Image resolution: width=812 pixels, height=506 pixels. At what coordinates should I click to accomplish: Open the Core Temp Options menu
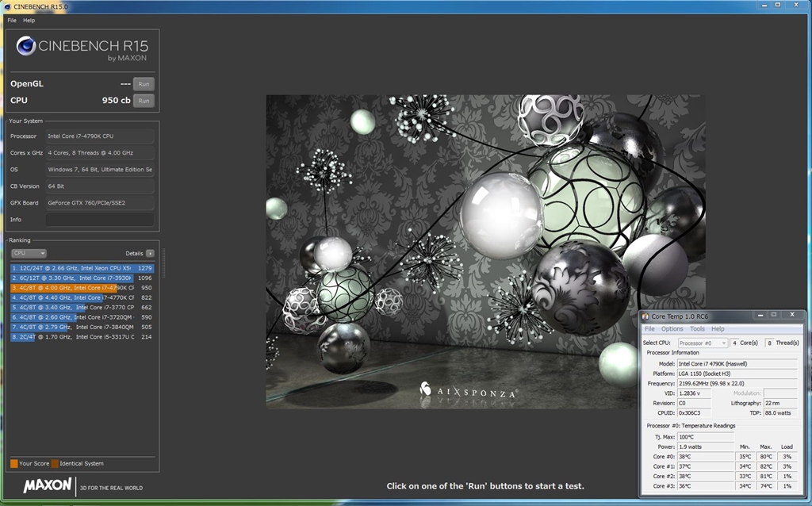672,328
